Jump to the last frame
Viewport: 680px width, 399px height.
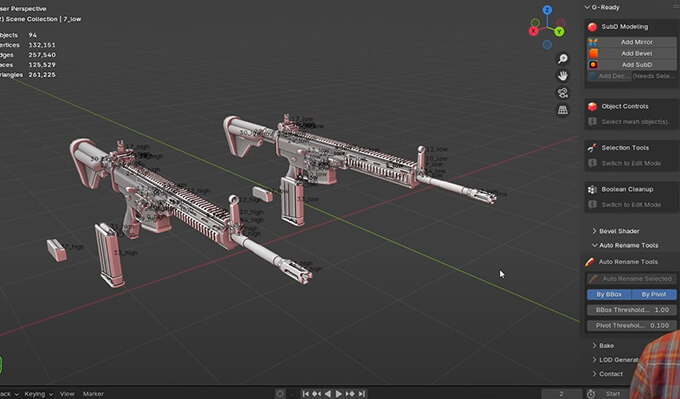tap(362, 394)
